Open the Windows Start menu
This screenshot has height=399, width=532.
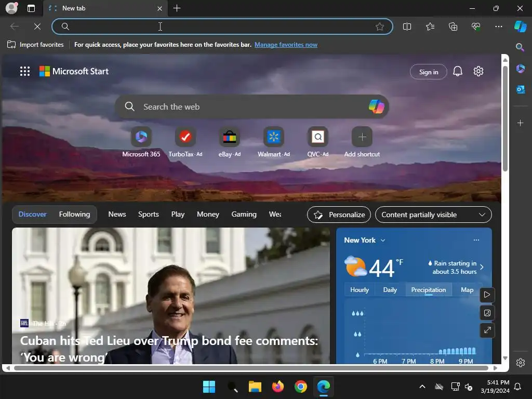[209, 387]
